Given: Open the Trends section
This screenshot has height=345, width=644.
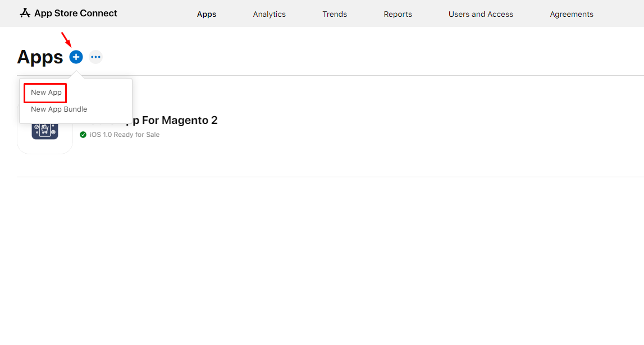Looking at the screenshot, I should click(335, 14).
